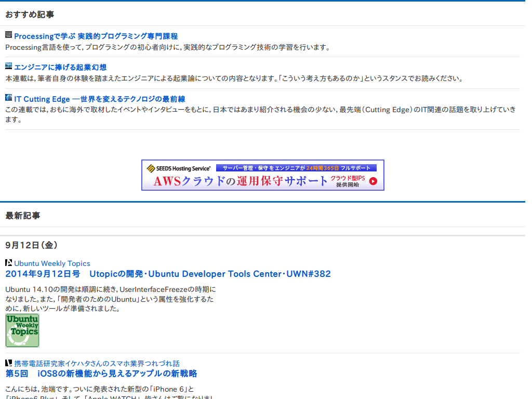
Task: Click the スマホ業界つれづれ話 series icon
Action: [8, 364]
